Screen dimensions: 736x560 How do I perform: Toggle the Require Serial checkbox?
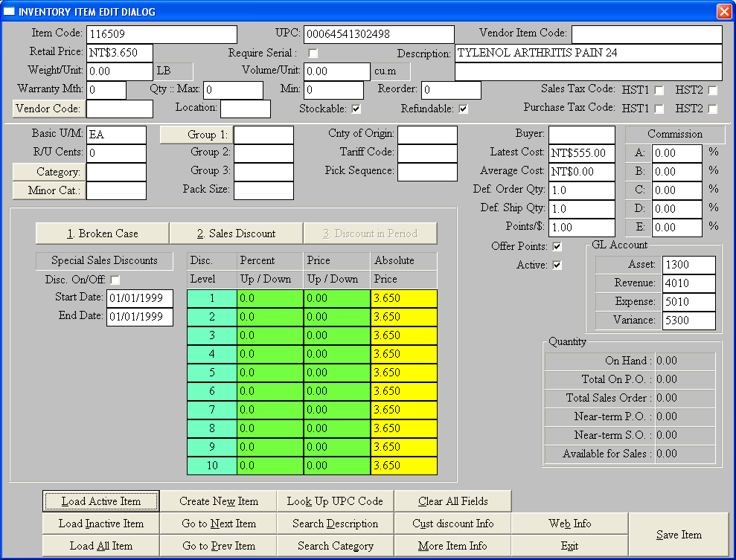pyautogui.click(x=313, y=54)
